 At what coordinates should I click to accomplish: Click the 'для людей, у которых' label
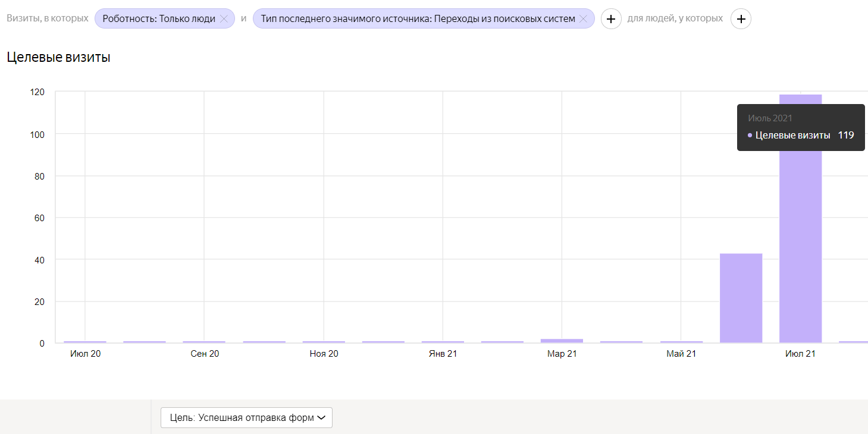[x=675, y=18]
